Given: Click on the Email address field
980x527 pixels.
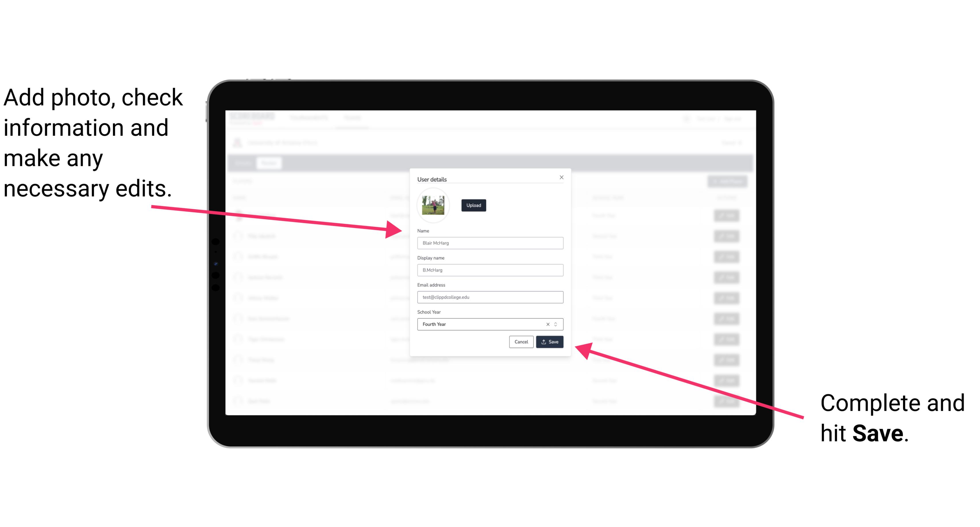Looking at the screenshot, I should [x=490, y=297].
